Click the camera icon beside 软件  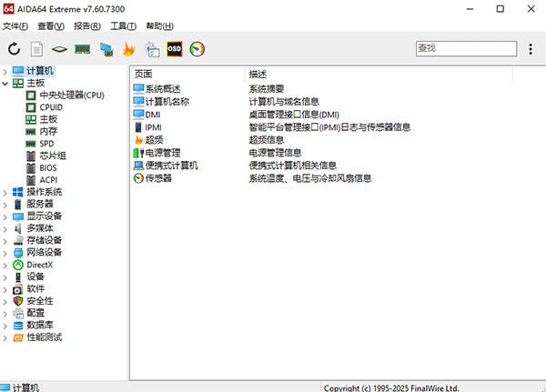click(x=18, y=289)
